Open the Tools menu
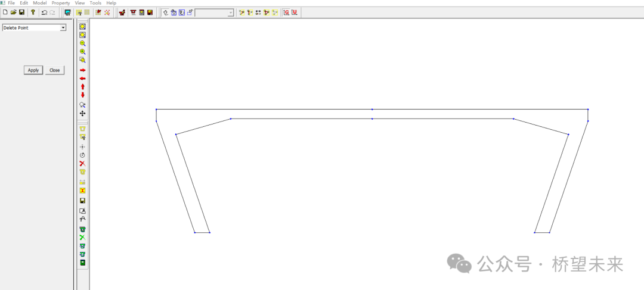This screenshot has height=290, width=644. click(95, 3)
